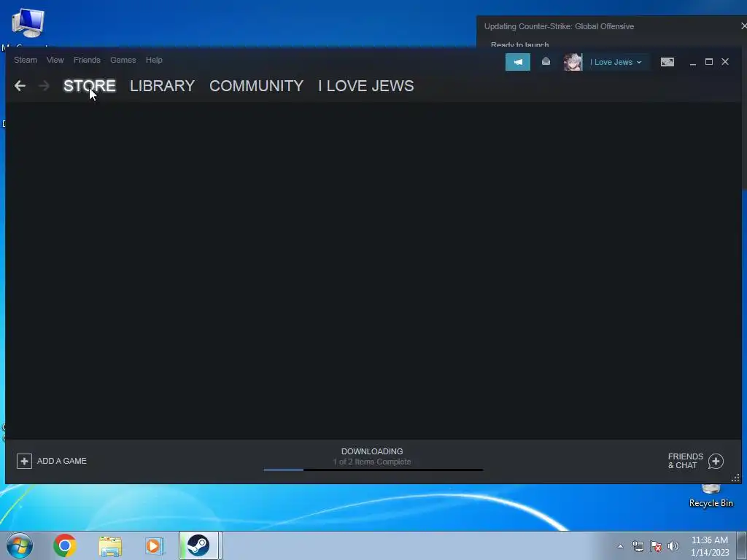Grab the window resize grip corner

(735, 478)
